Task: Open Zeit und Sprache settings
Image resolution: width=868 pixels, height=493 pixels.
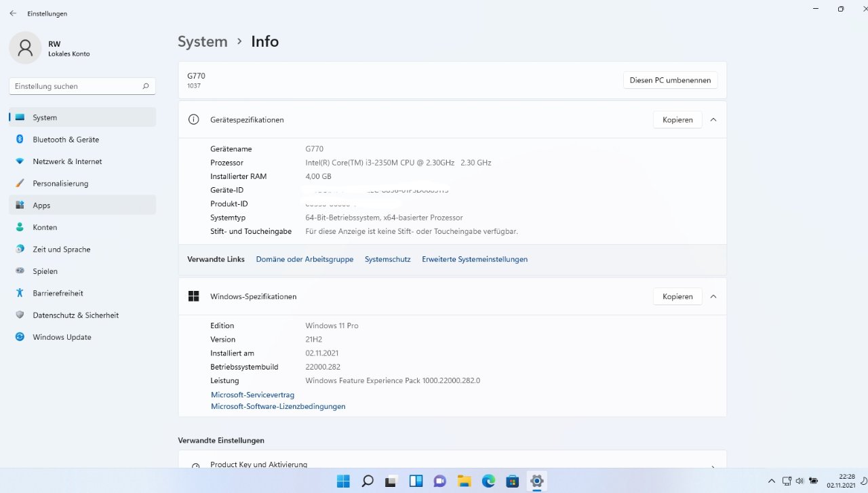Action: coord(82,249)
